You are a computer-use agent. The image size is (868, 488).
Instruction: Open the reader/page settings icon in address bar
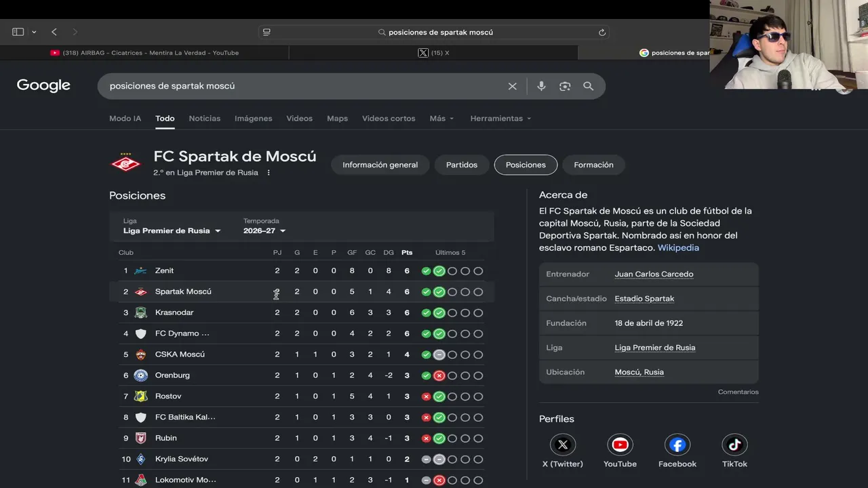(267, 32)
